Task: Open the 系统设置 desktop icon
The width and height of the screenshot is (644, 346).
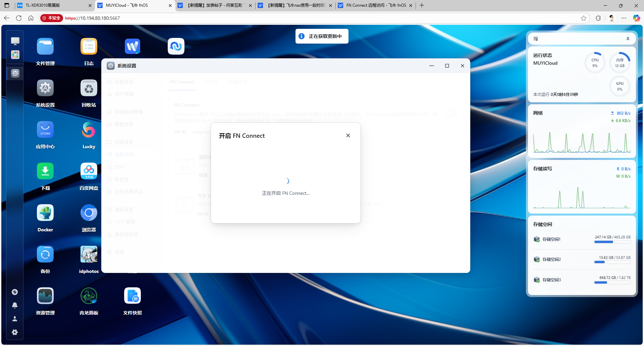Action: coord(45,88)
